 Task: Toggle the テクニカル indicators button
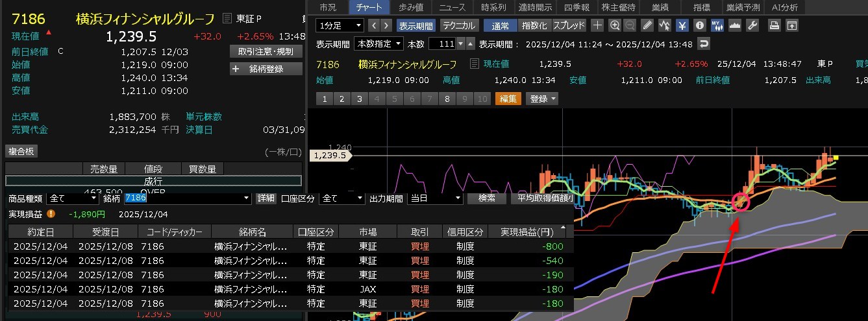coord(459,25)
